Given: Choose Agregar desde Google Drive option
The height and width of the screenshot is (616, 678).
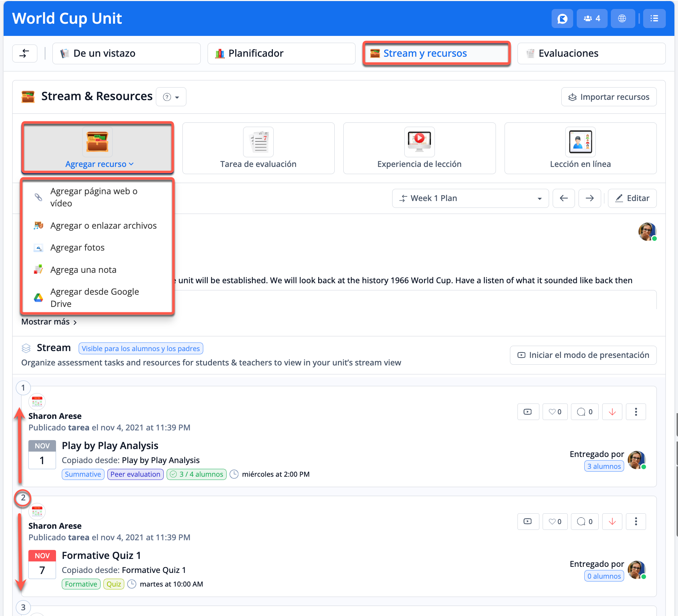Looking at the screenshot, I should pos(94,298).
